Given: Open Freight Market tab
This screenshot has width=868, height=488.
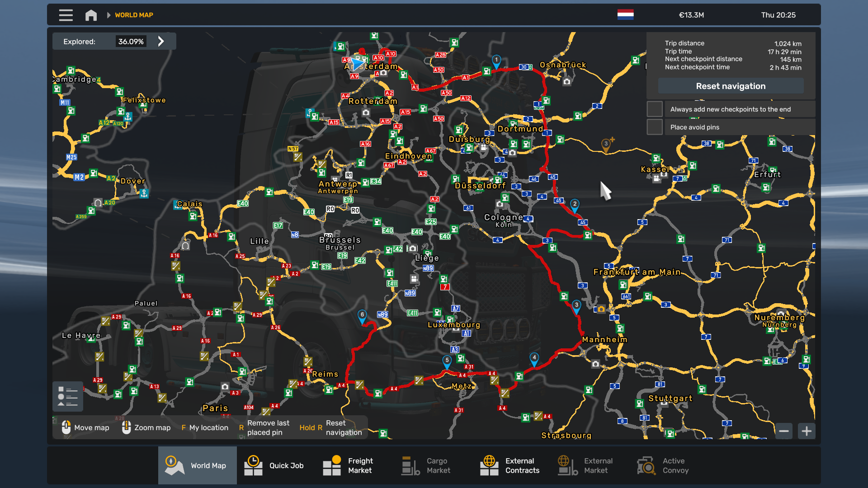Looking at the screenshot, I should [x=354, y=465].
